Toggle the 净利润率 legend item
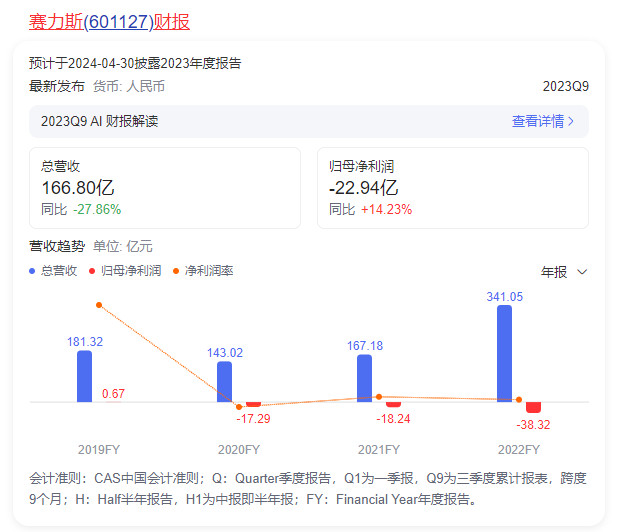The width and height of the screenshot is (617, 532). (203, 271)
